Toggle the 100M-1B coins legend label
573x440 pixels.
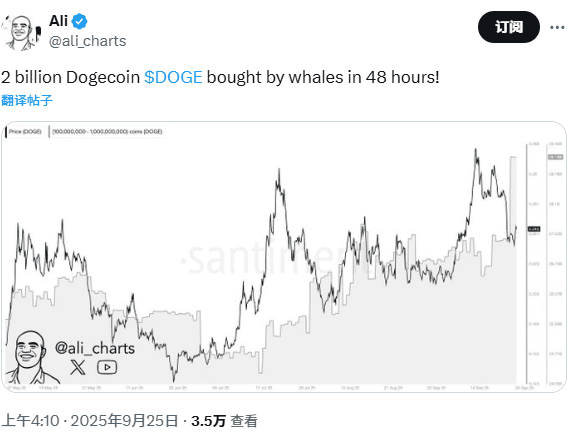[x=107, y=132]
